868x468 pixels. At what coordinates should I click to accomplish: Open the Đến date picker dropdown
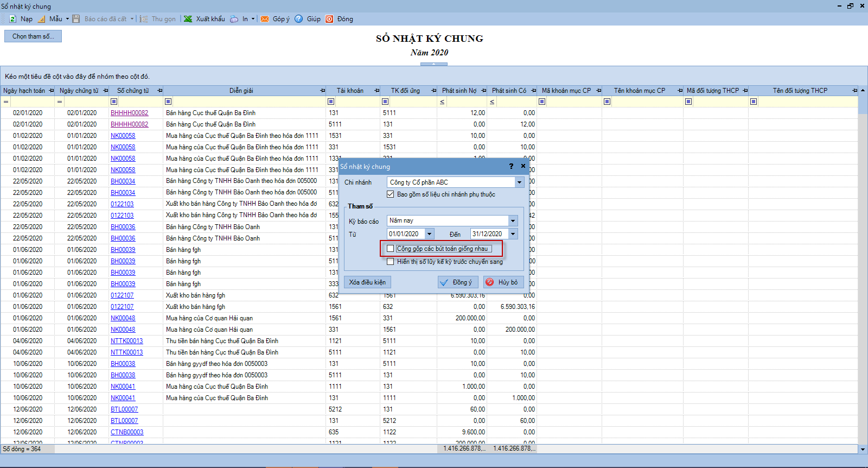(513, 234)
